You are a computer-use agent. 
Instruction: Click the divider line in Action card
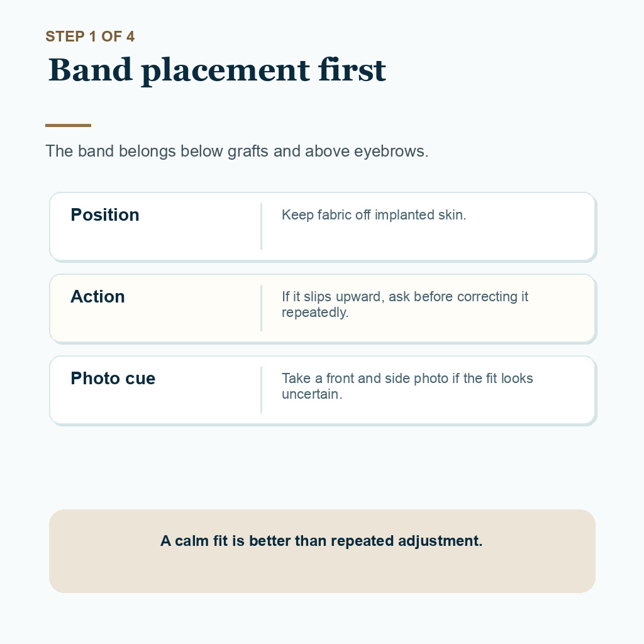(261, 308)
